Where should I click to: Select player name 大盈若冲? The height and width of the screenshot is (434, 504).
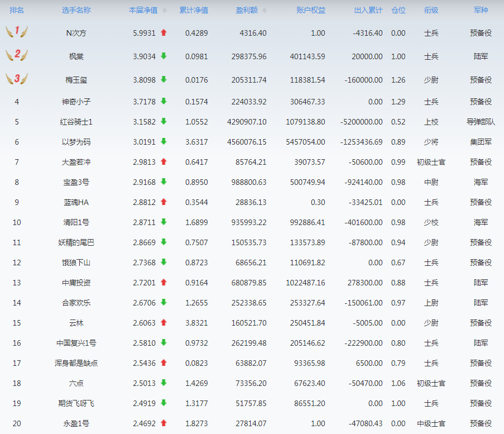tap(76, 162)
